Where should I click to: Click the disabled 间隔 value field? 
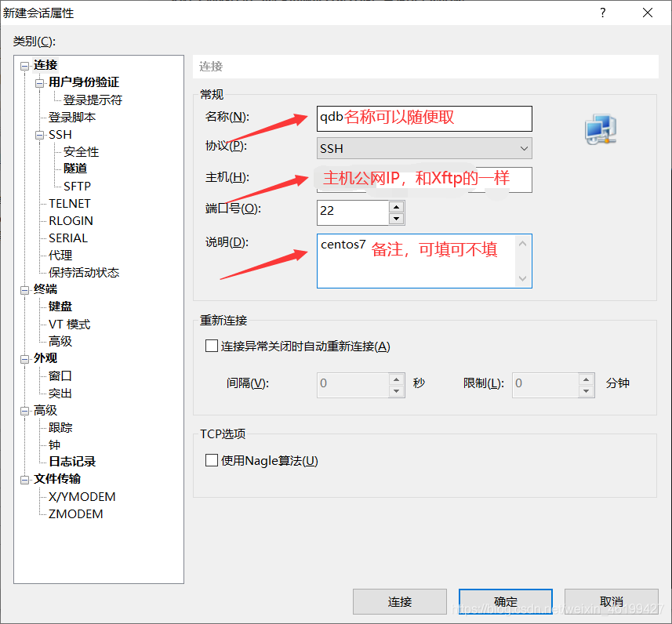(353, 385)
